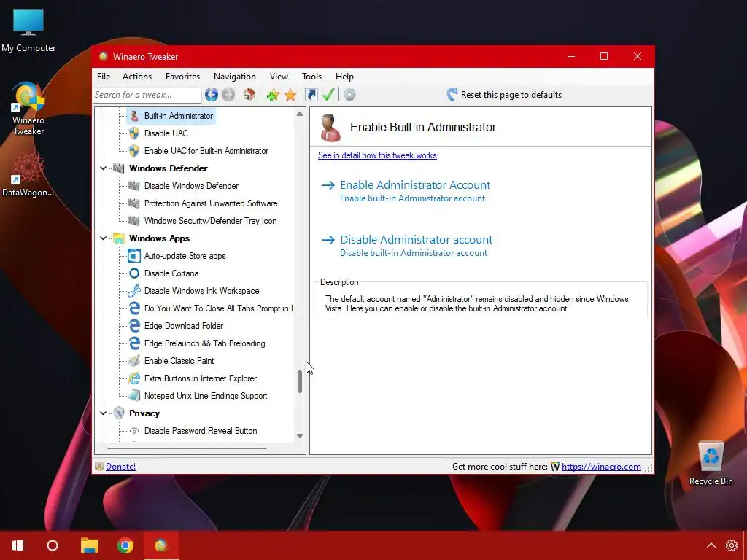Select Do You Want To Close All Tabs item

click(219, 308)
